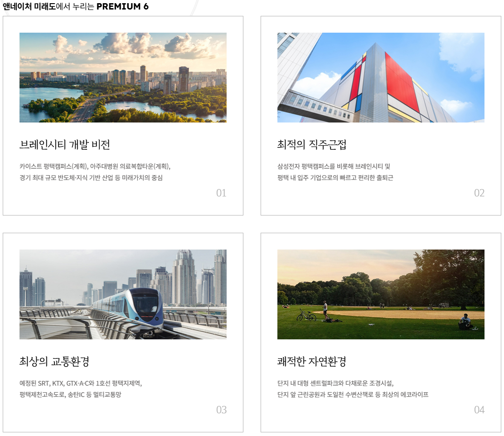Open the red and blue building photo
This screenshot has height=436, width=504.
pos(381,77)
